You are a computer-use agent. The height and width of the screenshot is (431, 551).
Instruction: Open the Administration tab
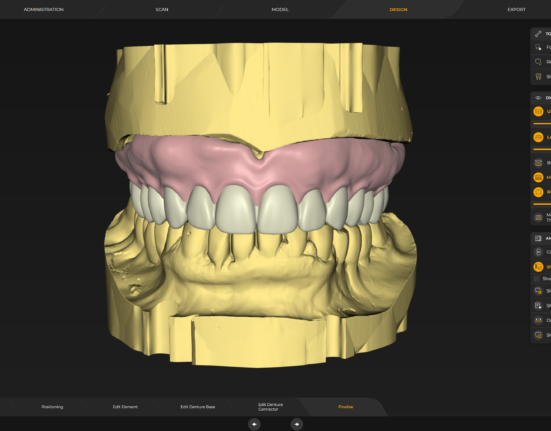tap(44, 9)
